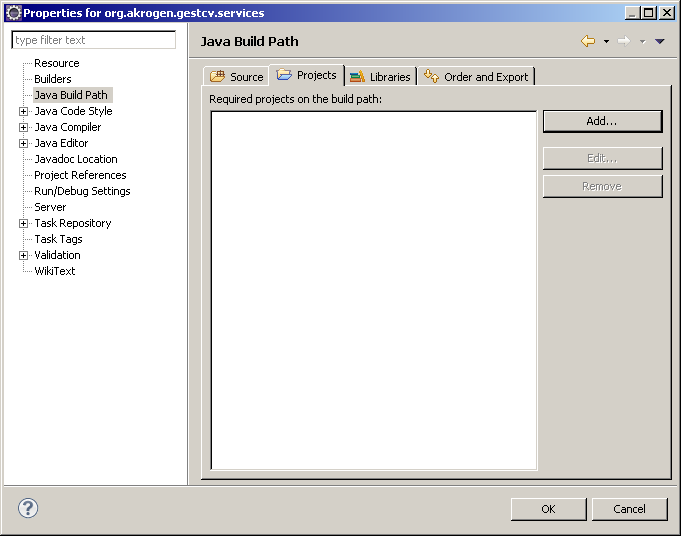Select Project References in the tree
The image size is (681, 536).
tap(80, 175)
